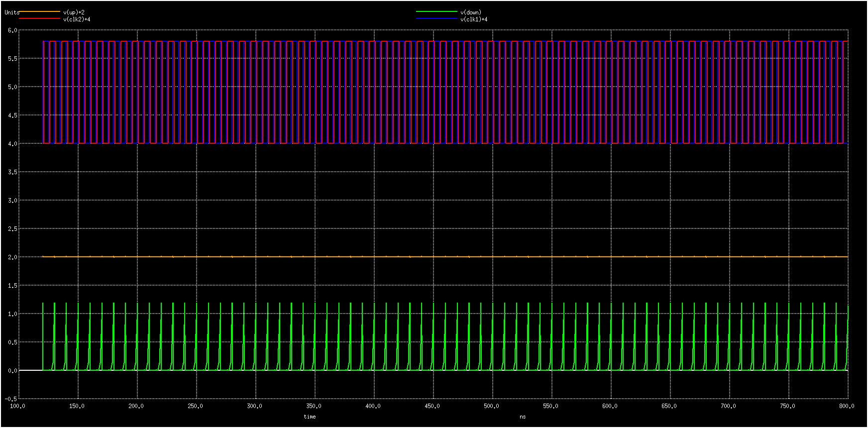Click the green legend line for v(down)
This screenshot has height=428, width=868.
pyautogui.click(x=436, y=11)
